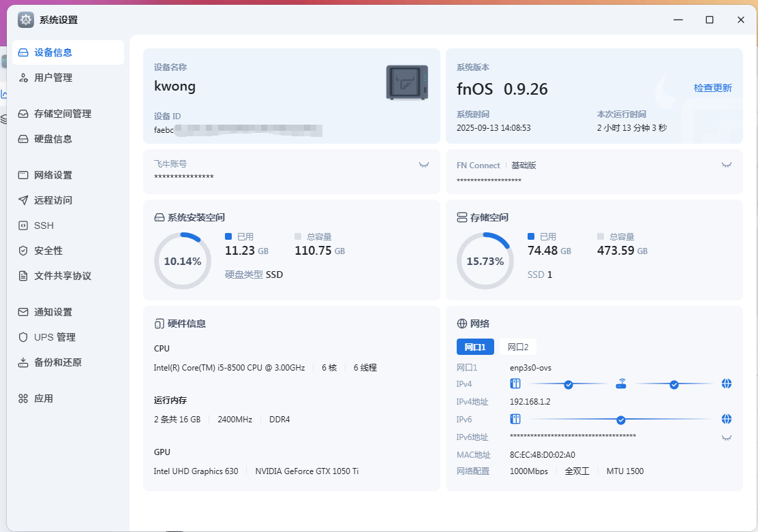Click the 远程访问 paper plane icon
This screenshot has height=532, width=758.
point(23,200)
